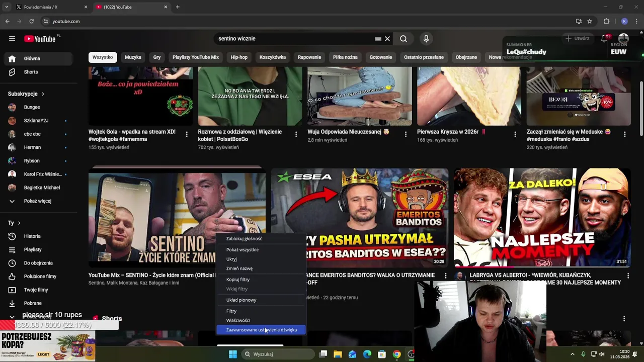Choose Kopiuj filtry in context menu
This screenshot has height=362, width=644.
261,280
